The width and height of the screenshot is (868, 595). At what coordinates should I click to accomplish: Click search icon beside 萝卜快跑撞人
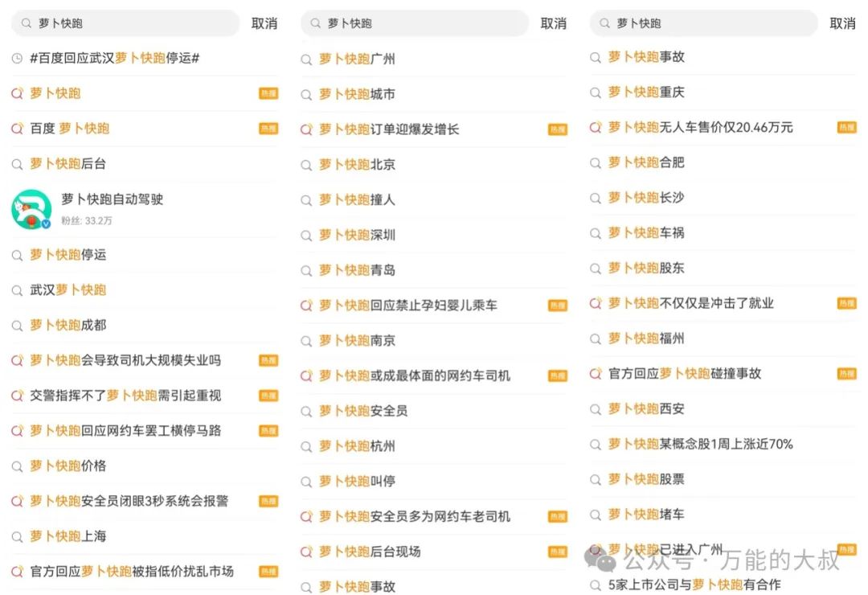coord(306,200)
